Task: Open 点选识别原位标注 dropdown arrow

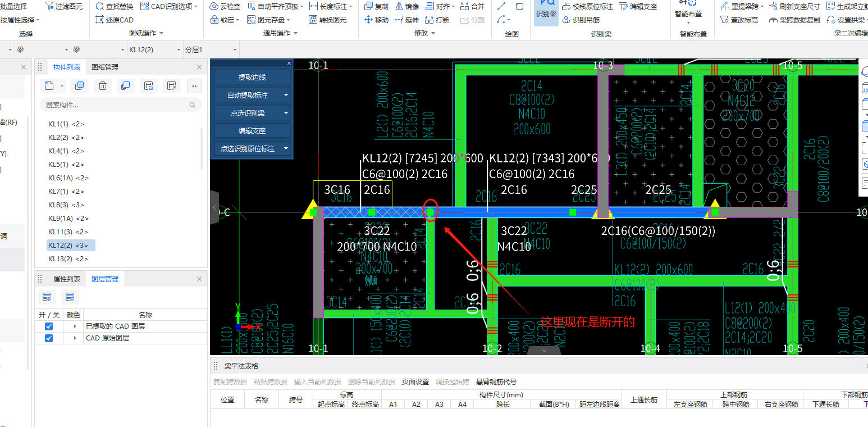Action: pyautogui.click(x=286, y=148)
